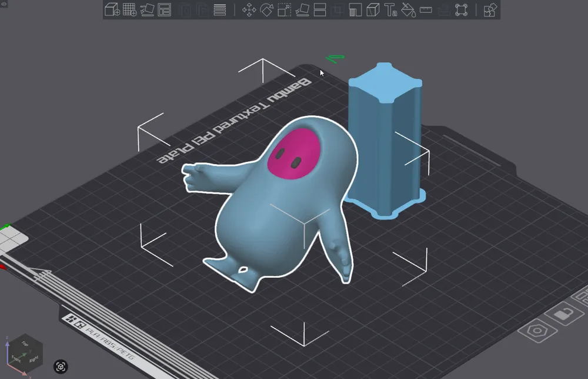
Task: Click the zoom-to-fit camera icon
Action: (61, 367)
